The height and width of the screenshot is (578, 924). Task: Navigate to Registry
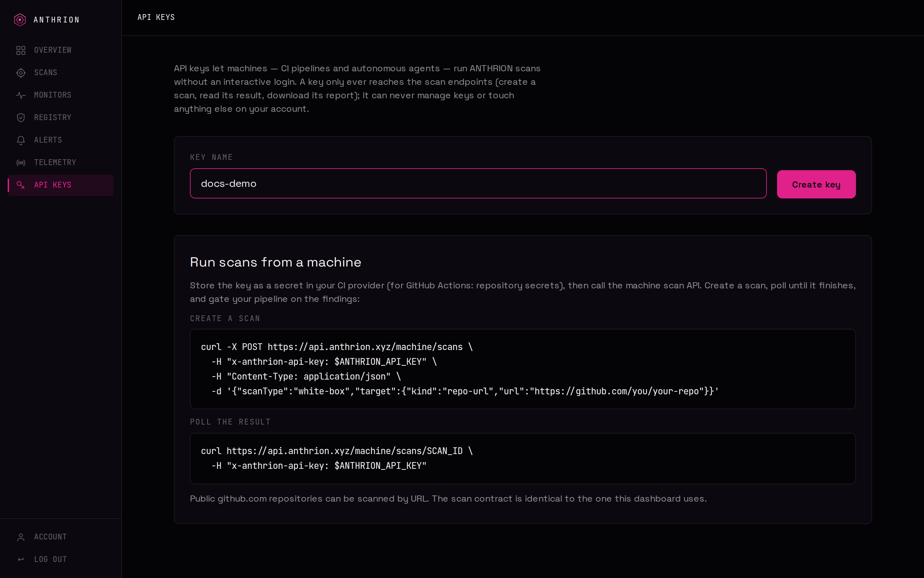[x=61, y=118]
